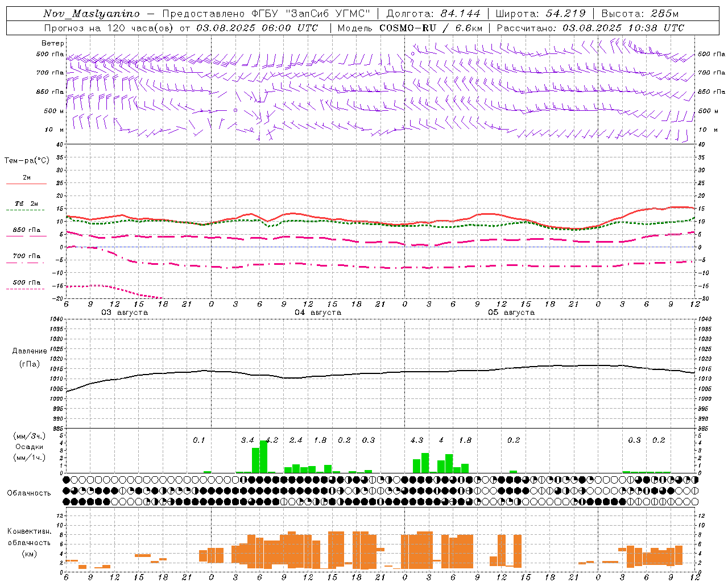Click the station name Nov_Maslyanino in the header
Viewport: 728px width, 582px height.
[x=92, y=14]
